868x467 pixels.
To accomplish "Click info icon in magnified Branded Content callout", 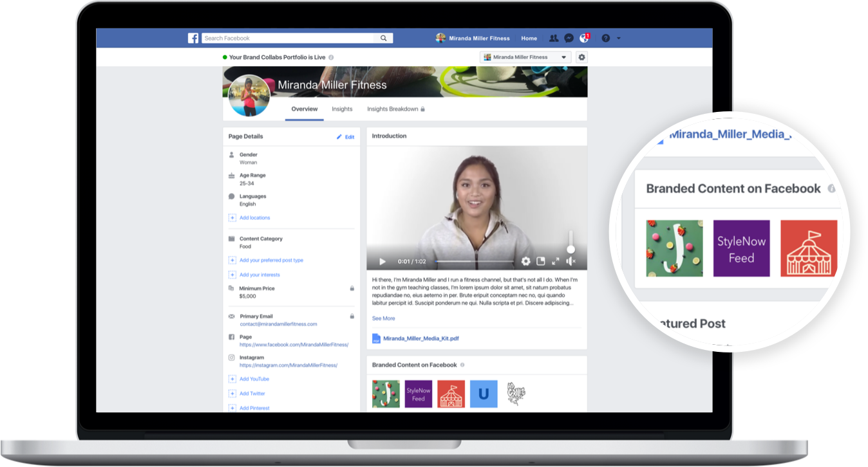I will click(x=831, y=188).
